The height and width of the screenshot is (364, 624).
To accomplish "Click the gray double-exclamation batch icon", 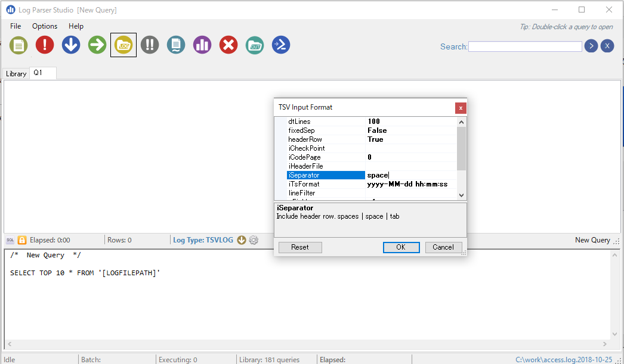I will tap(150, 45).
